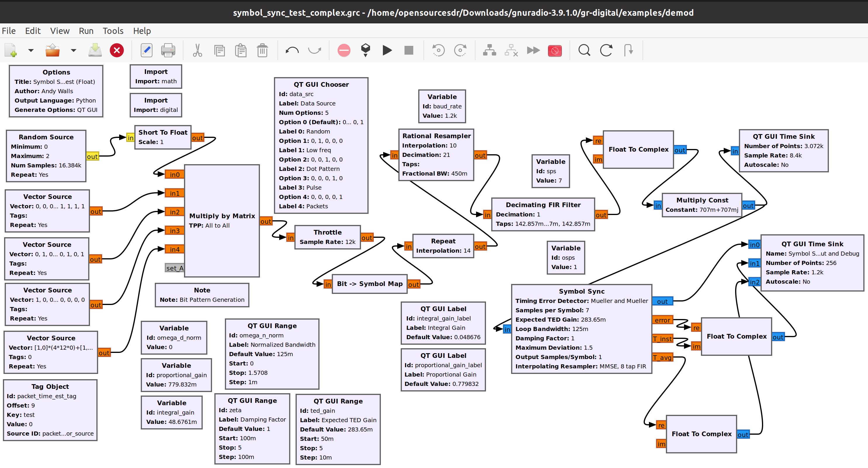Click the Reload blocks circular arrow icon
Viewport: 868px width, 468px height.
(x=606, y=51)
